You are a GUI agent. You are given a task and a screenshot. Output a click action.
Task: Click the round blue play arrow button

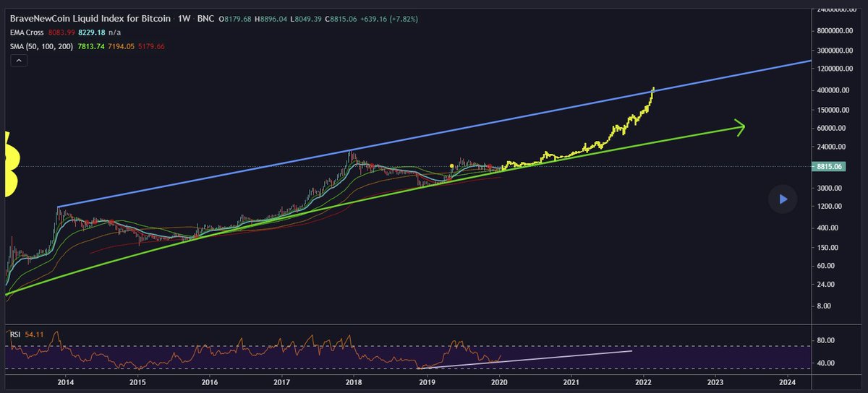783,199
